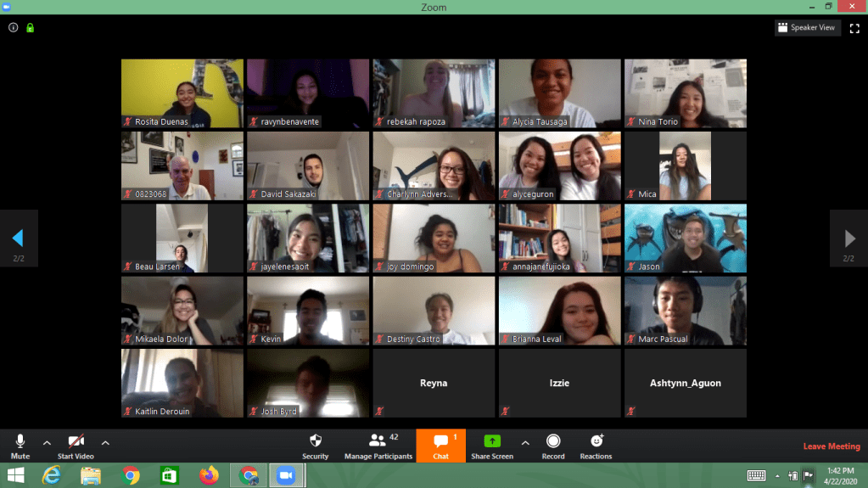Image resolution: width=868 pixels, height=488 pixels.
Task: Expand video options arrow beside Start Video
Action: point(105,442)
